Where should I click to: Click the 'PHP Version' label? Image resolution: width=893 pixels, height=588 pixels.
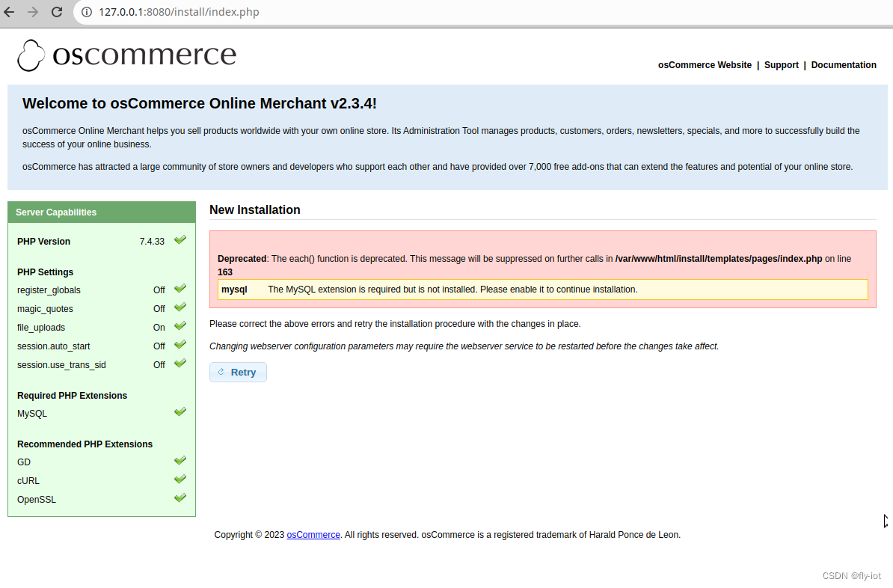tap(44, 242)
